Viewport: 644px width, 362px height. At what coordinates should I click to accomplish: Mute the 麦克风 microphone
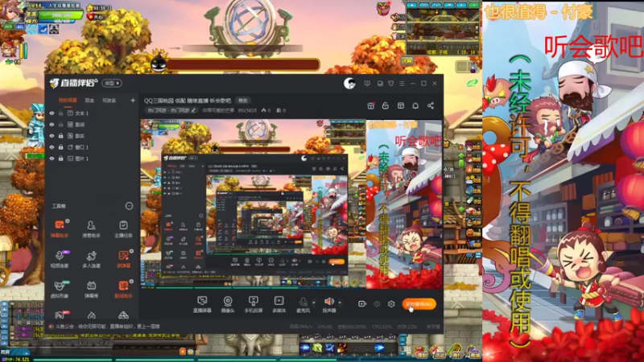tap(303, 305)
